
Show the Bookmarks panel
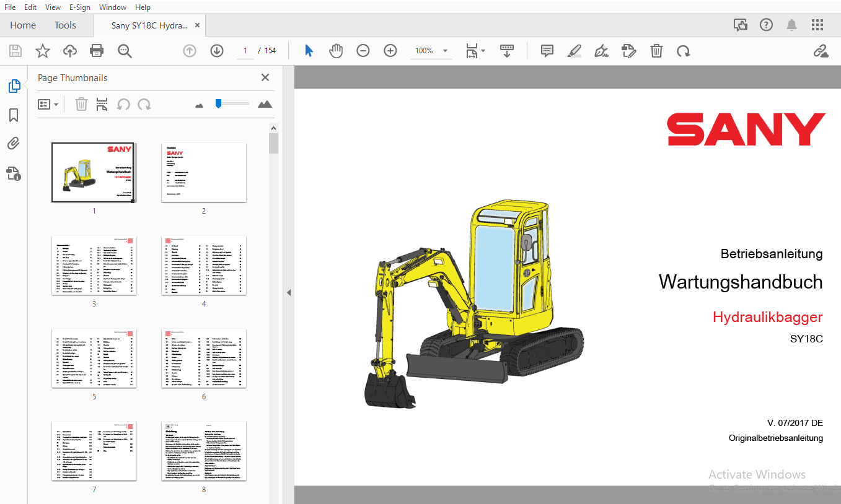click(x=14, y=115)
